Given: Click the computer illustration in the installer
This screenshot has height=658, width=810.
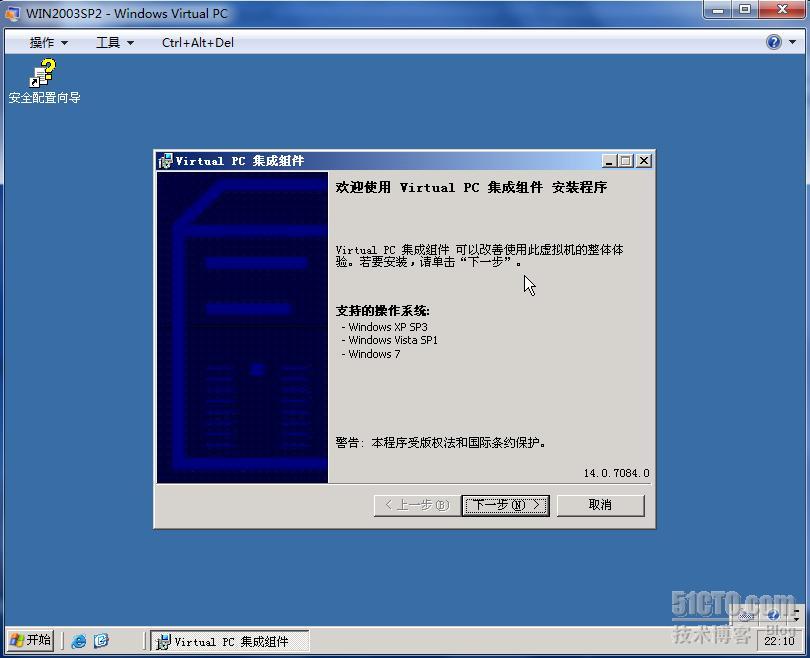Looking at the screenshot, I should click(242, 327).
